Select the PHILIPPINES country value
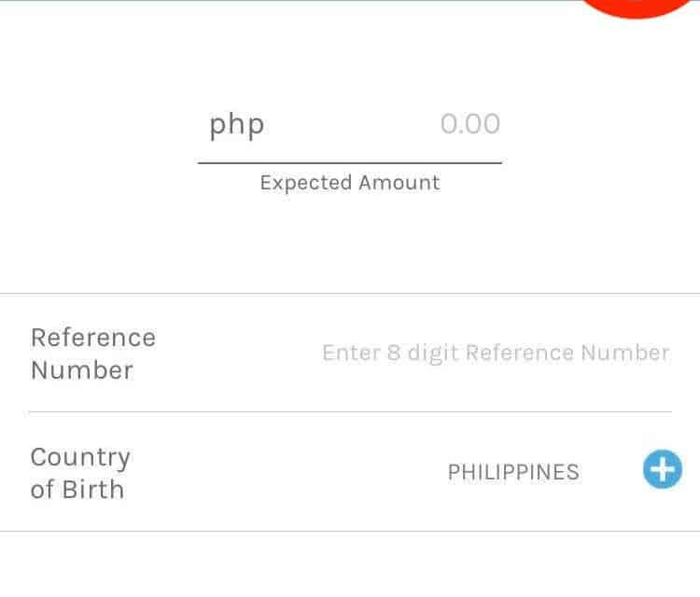Screen dimensions: 700x597 513,472
